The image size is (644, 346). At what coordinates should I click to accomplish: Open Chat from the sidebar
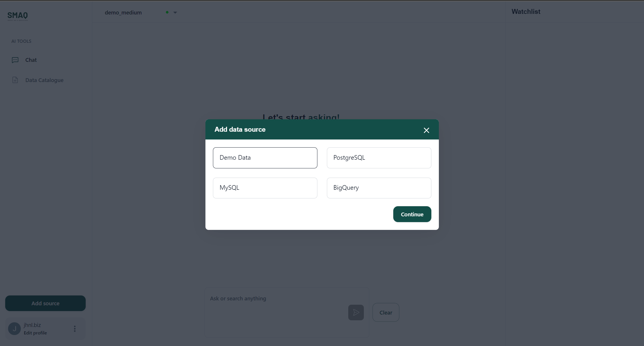31,60
